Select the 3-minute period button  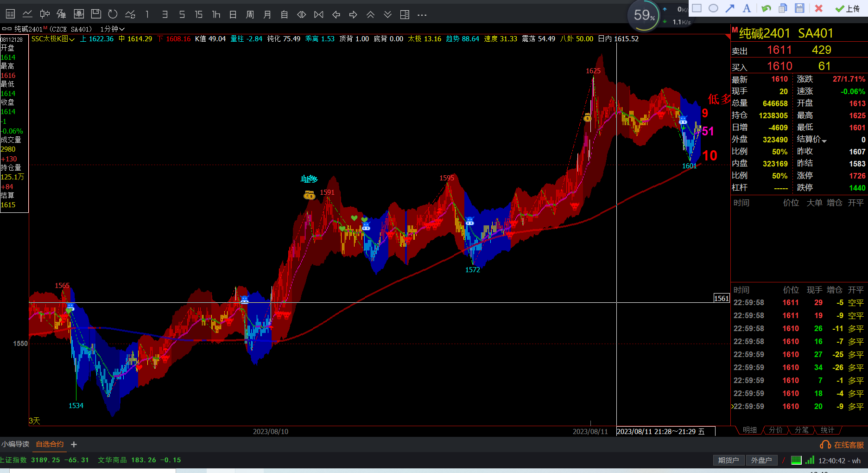click(x=165, y=14)
